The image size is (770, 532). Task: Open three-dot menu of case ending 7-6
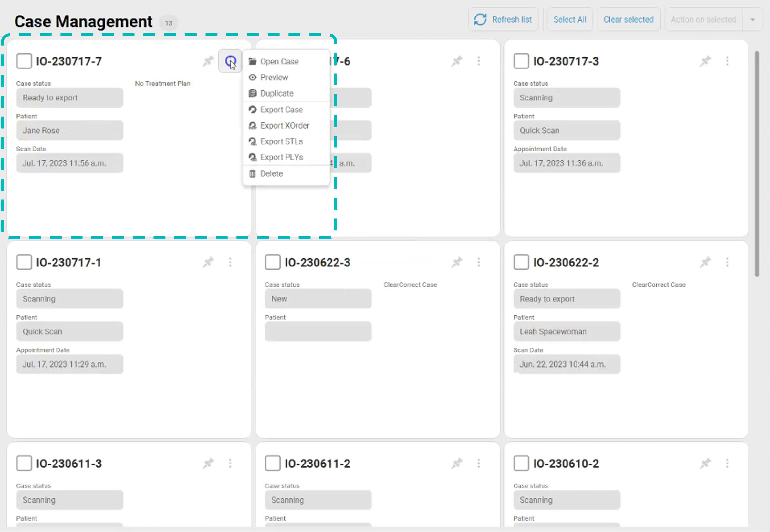coord(479,61)
